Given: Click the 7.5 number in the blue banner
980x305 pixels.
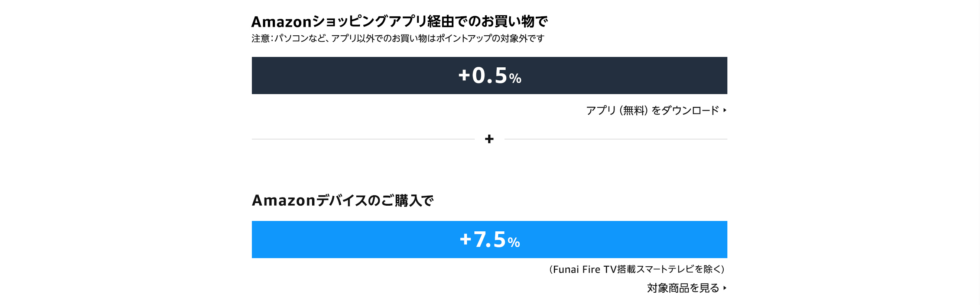Looking at the screenshot, I should [x=489, y=240].
